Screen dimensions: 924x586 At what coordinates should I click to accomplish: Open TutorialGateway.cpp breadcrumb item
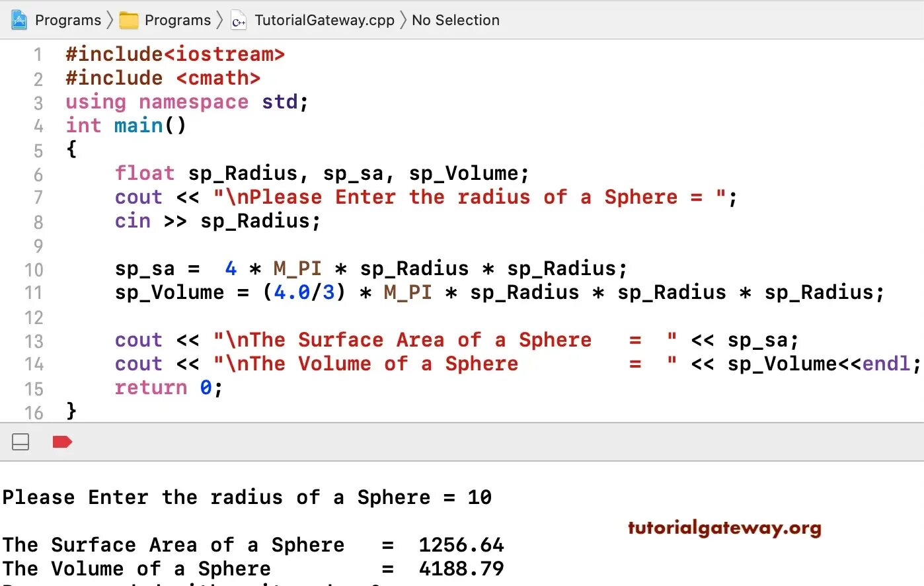325,21
